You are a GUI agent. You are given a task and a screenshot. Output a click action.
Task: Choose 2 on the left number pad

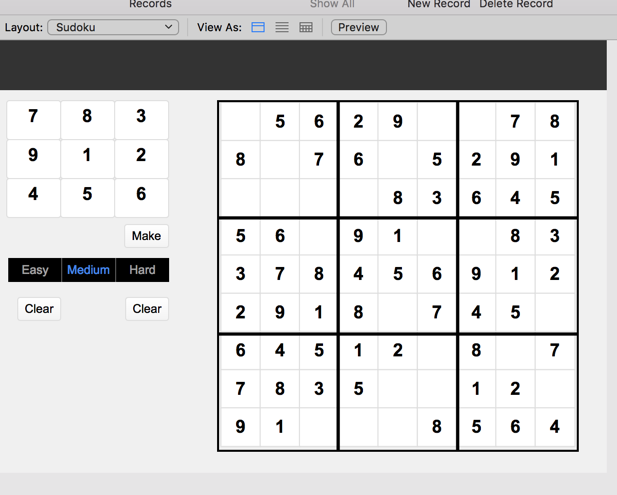(141, 159)
